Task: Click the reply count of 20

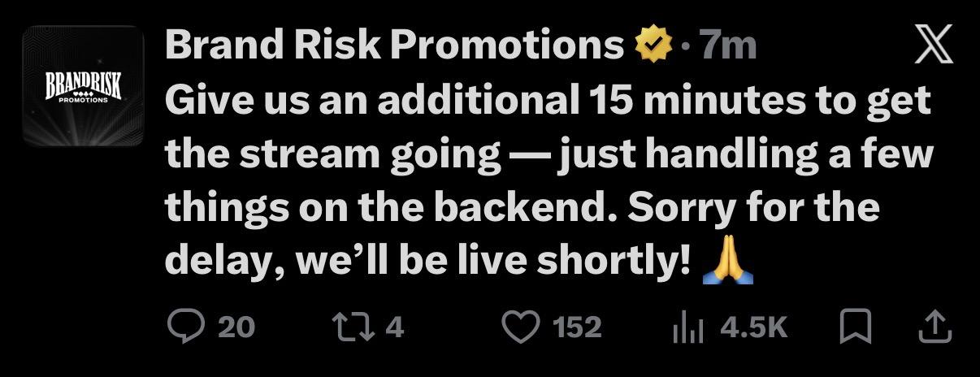Action: pyautogui.click(x=237, y=327)
